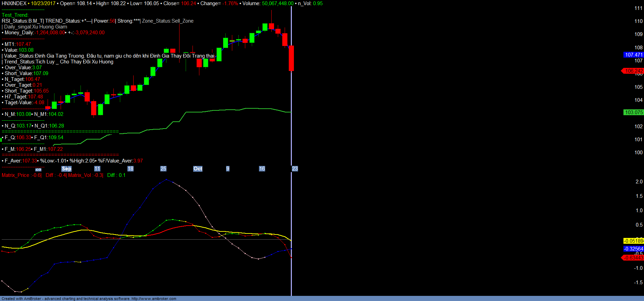Click the blue 107.471 price label

[x=633, y=55]
